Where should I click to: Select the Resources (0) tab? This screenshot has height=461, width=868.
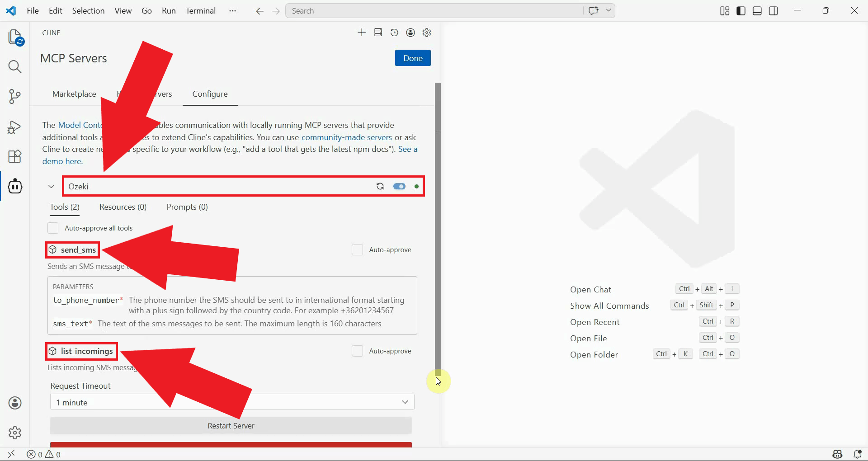coord(123,207)
